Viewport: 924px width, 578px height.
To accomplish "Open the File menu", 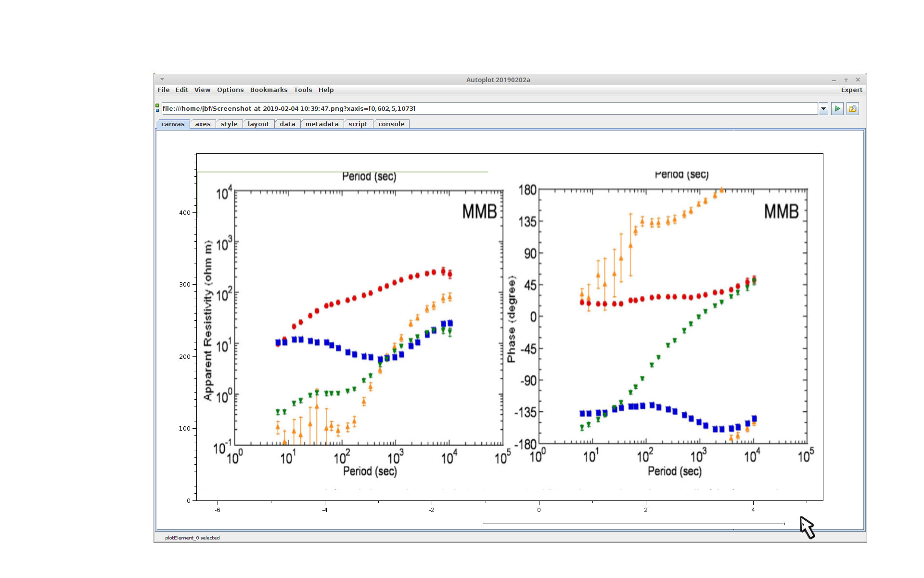I will pos(164,90).
